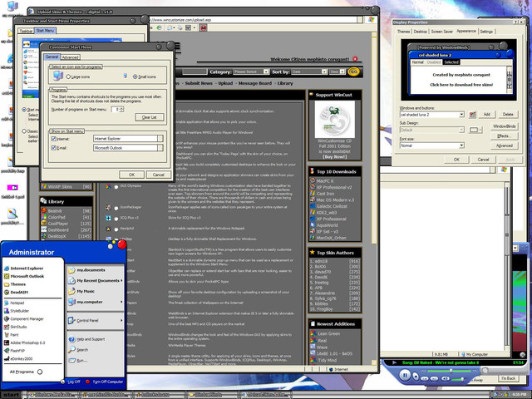Image resolution: width=532 pixels, height=399 pixels.
Task: Open the Desktop tab in Display Properties
Action: pyautogui.click(x=420, y=32)
